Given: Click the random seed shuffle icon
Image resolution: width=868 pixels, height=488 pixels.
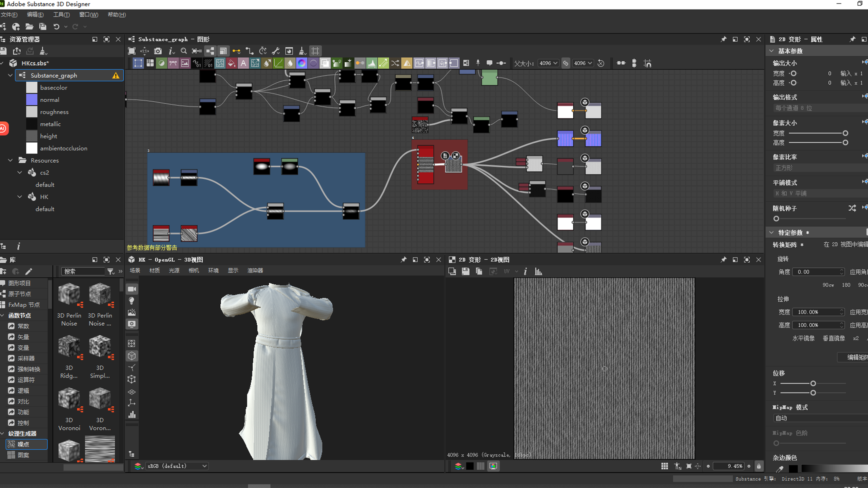Looking at the screenshot, I should pyautogui.click(x=852, y=208).
